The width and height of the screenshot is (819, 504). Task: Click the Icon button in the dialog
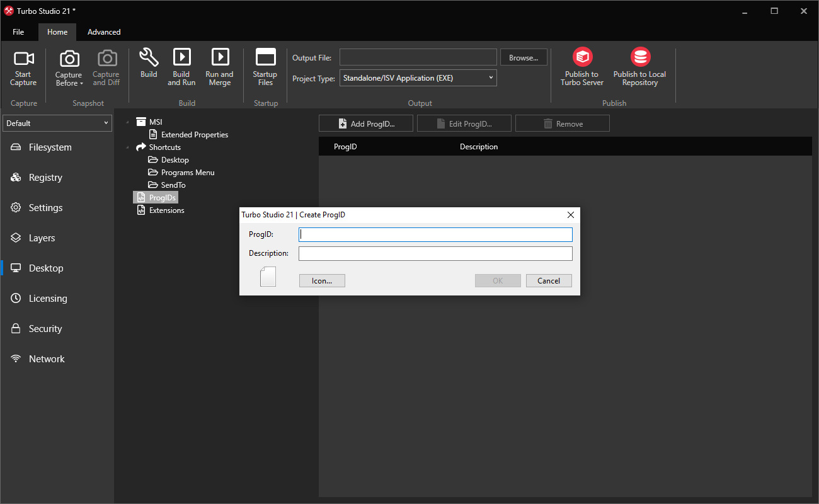[x=322, y=280]
